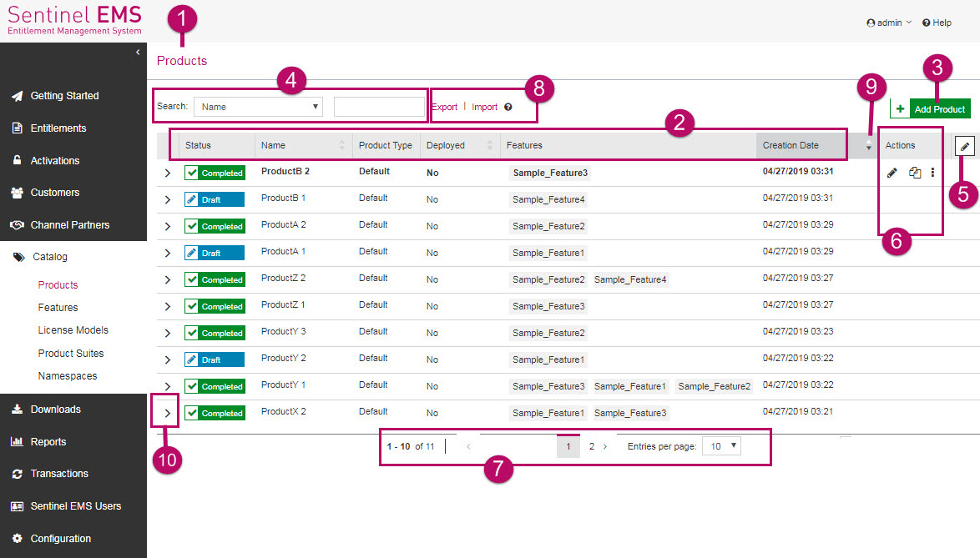The height and width of the screenshot is (558, 980).
Task: Sort by the Name column arrows
Action: click(341, 145)
